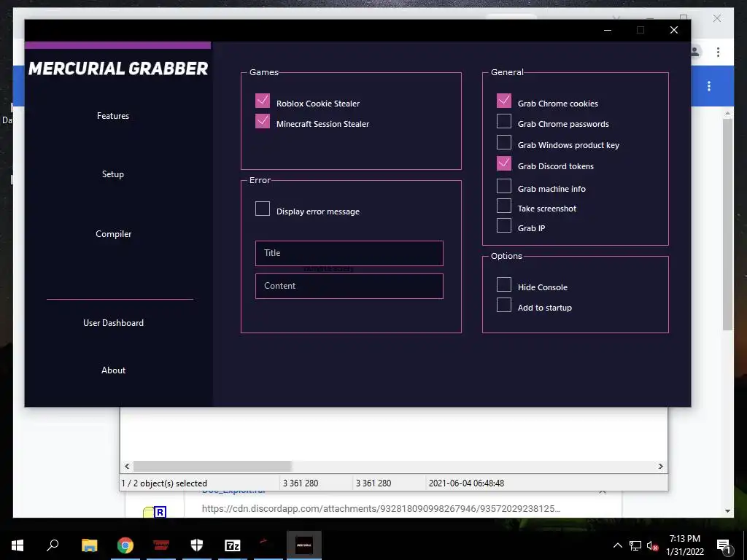Viewport: 747px width, 560px height.
Task: Click the MERCURIAL GRABBER title logo
Action: [118, 69]
